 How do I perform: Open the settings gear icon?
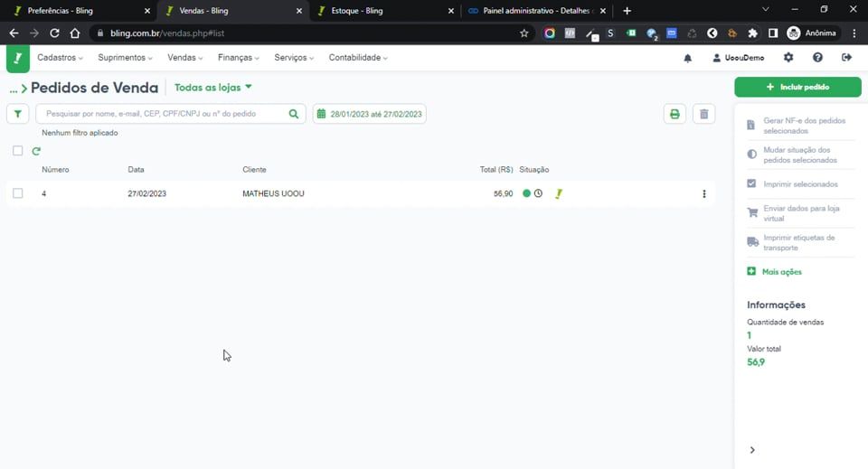click(x=788, y=58)
